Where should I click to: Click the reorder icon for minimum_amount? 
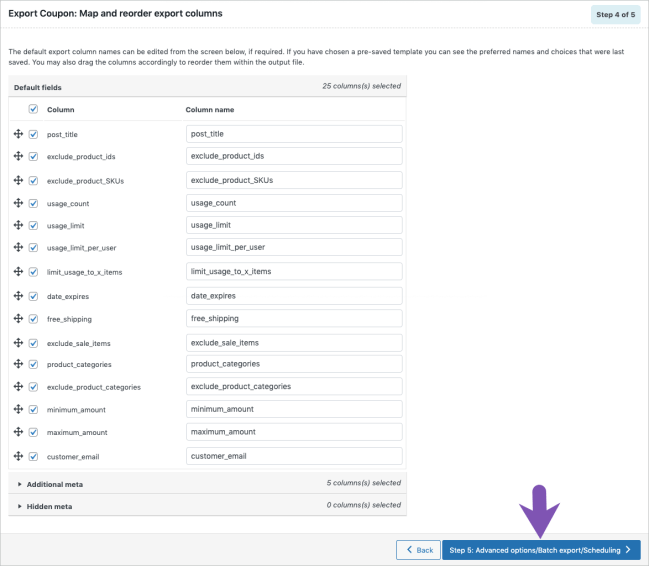[x=18, y=409]
